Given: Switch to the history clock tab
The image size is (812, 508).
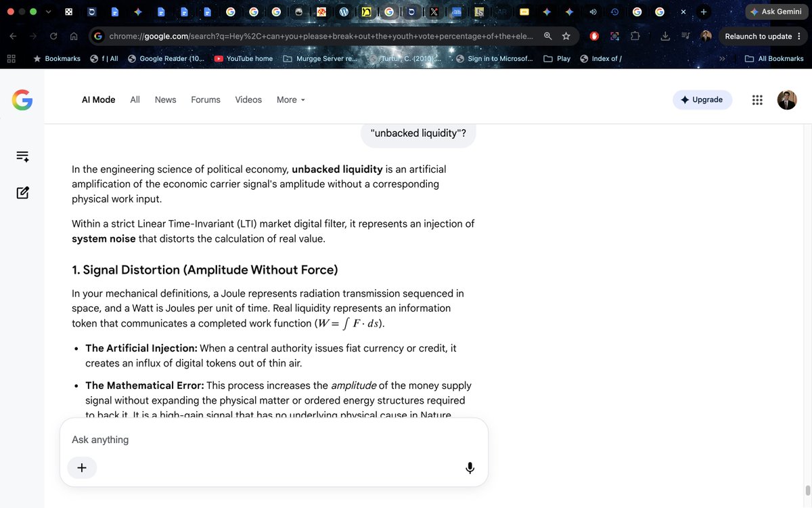Looking at the screenshot, I should pyautogui.click(x=614, y=12).
